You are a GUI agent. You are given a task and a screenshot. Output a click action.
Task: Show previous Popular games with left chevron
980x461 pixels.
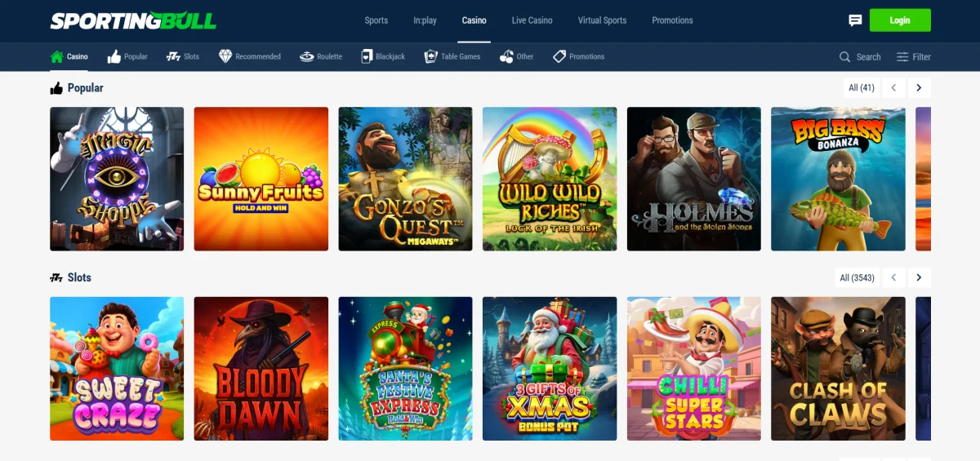tap(893, 88)
